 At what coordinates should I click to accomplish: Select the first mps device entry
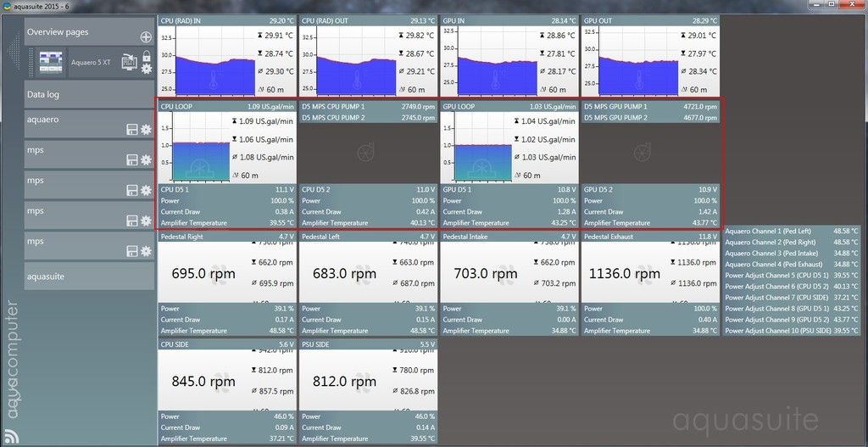pyautogui.click(x=89, y=154)
